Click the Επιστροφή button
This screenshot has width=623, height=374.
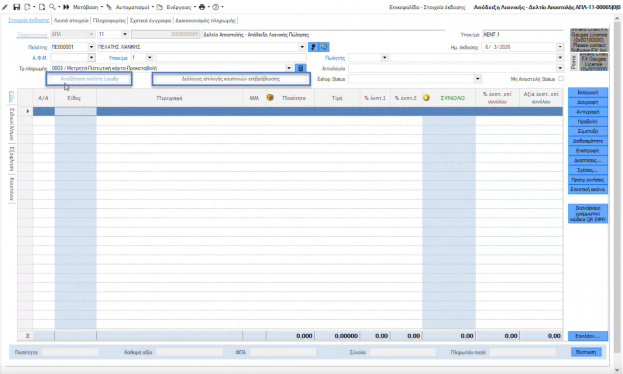point(588,151)
